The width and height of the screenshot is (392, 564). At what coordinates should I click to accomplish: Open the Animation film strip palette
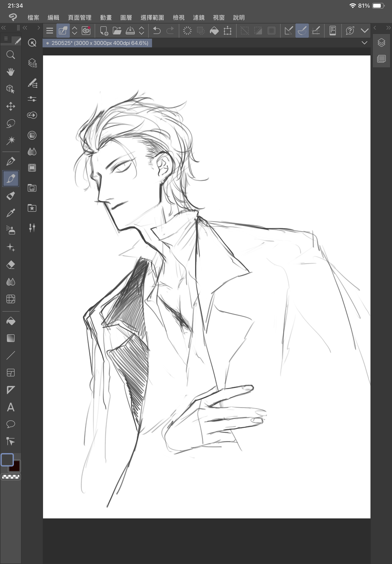coord(32,168)
